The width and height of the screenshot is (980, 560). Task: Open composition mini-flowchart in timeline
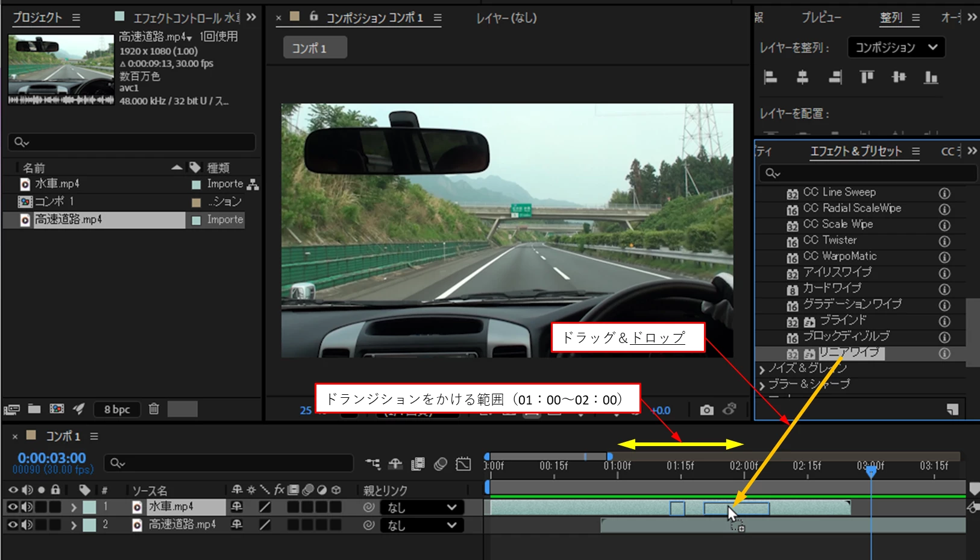(x=373, y=464)
